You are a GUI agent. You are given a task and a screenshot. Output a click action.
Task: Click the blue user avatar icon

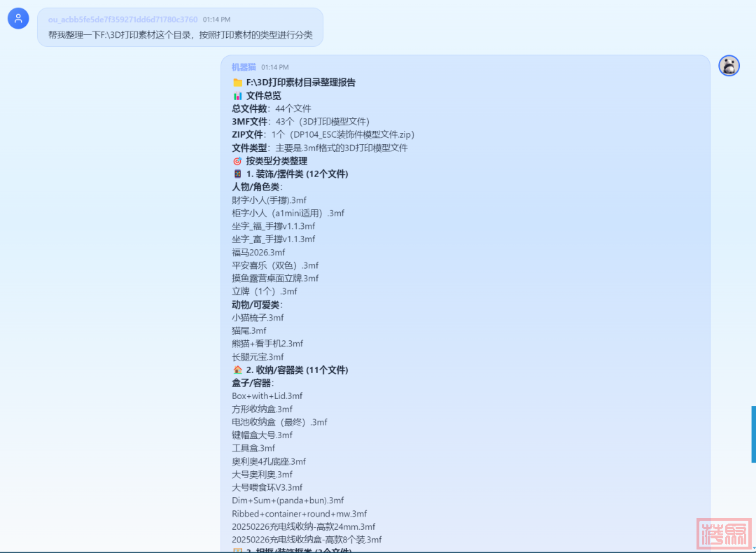point(18,19)
